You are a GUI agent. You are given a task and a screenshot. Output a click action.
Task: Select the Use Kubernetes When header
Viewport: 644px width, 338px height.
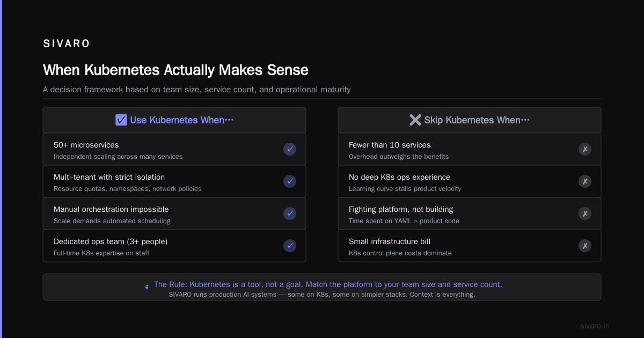tap(174, 120)
